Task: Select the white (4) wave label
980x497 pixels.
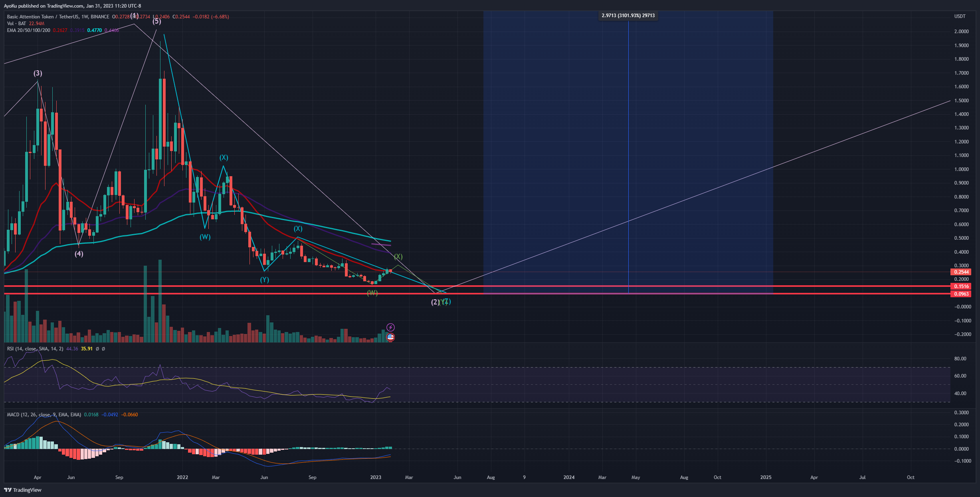Action: coord(79,254)
